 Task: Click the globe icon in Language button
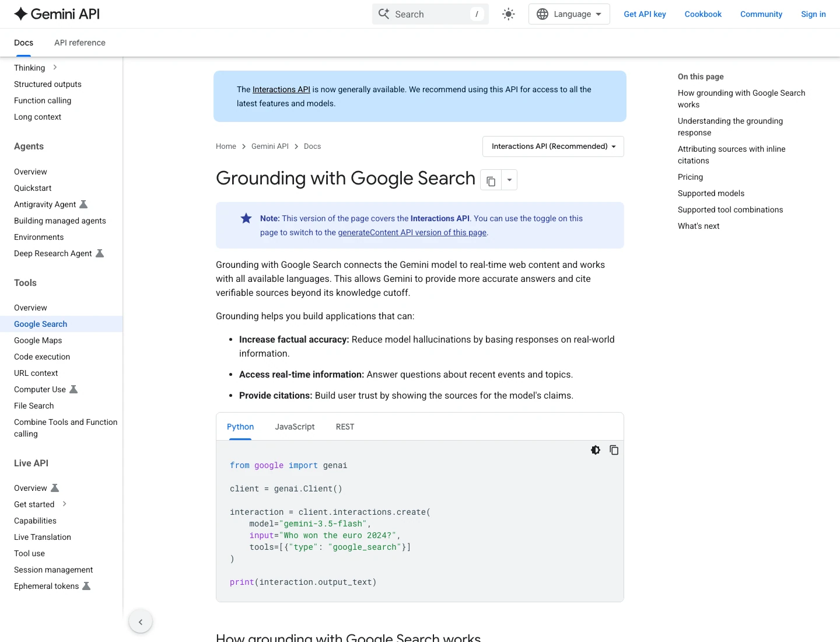point(542,14)
